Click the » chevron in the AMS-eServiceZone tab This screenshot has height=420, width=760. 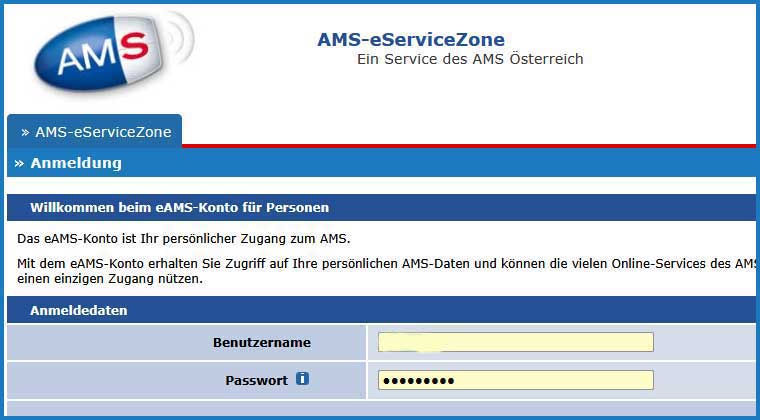click(25, 132)
